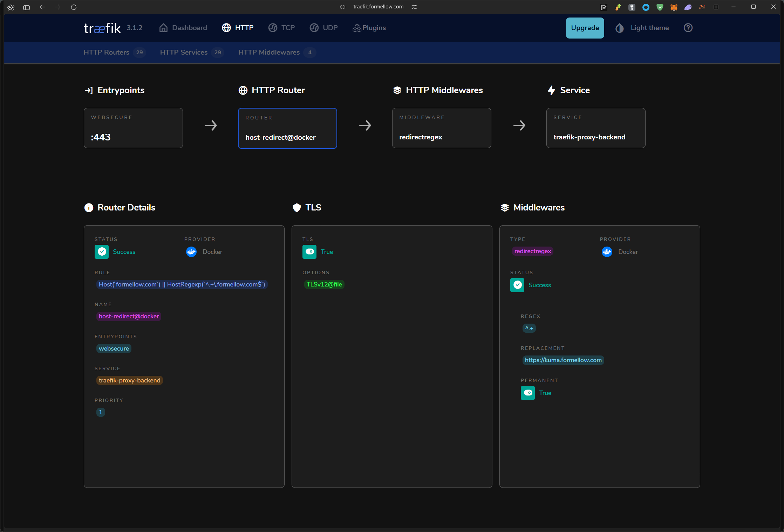Select the HTTP globe icon in navbar
This screenshot has height=532, width=784.
(226, 28)
